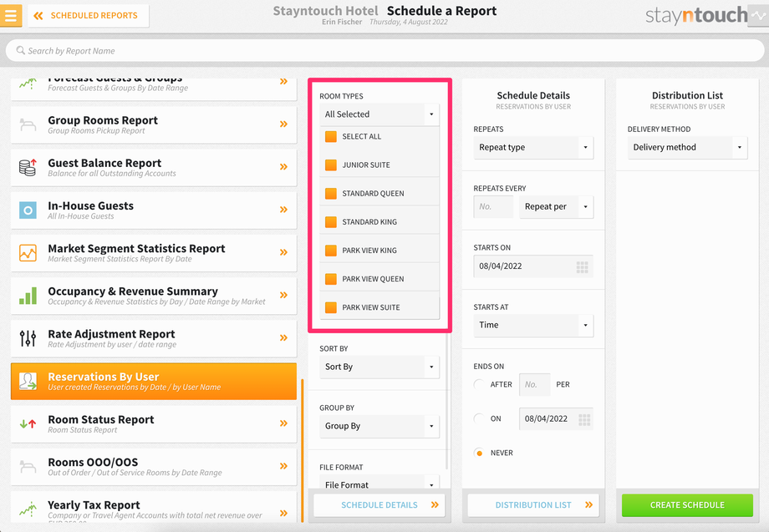Image resolution: width=769 pixels, height=532 pixels.
Task: Click the report list vertical scrollbar
Action: point(302,451)
